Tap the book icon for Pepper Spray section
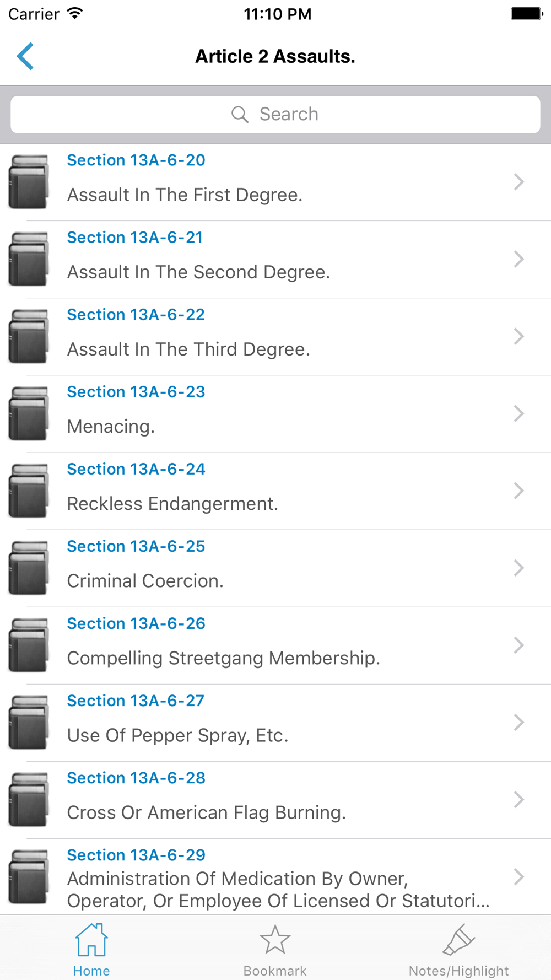Viewport: 551px width, 980px height. 29,722
